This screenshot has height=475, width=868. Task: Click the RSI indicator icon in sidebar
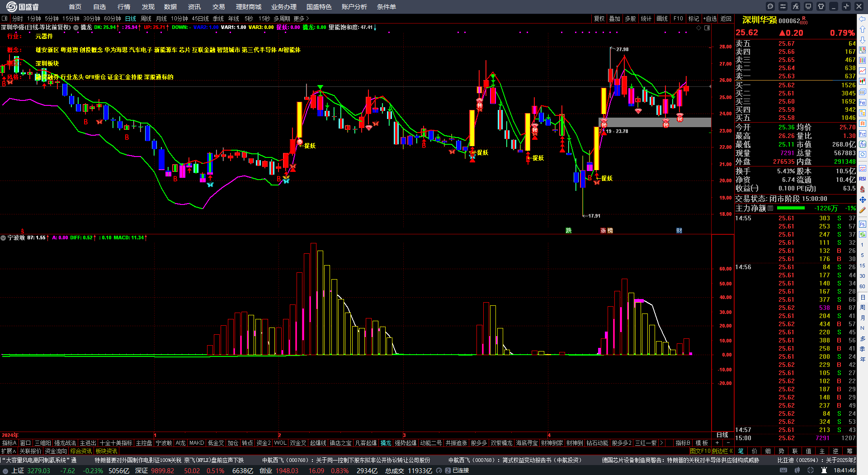point(863,179)
